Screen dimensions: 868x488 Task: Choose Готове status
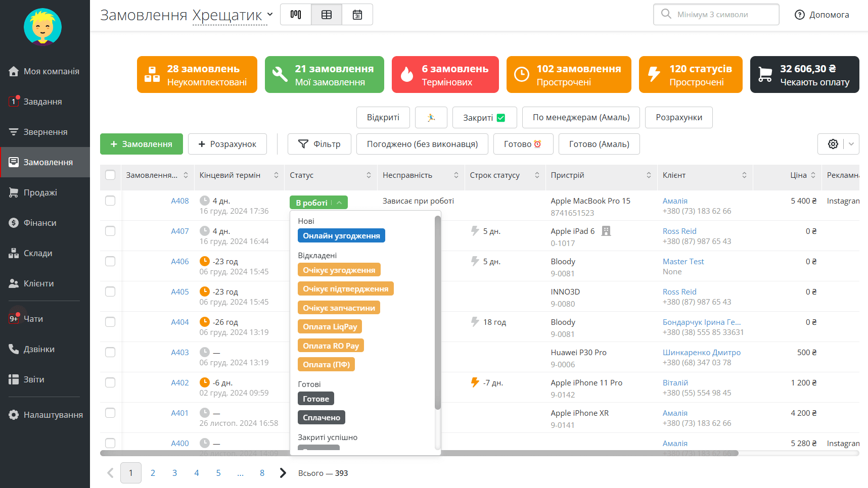click(x=315, y=399)
